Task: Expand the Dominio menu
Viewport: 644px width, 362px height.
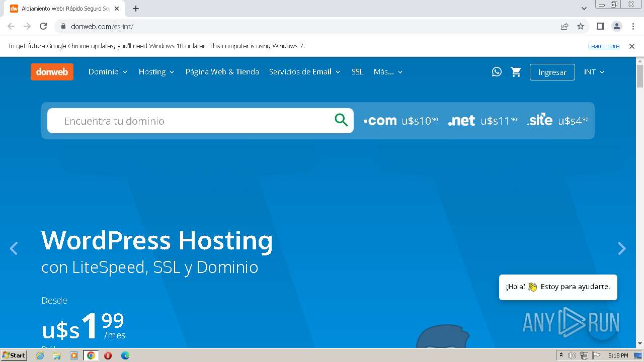Action: [108, 72]
